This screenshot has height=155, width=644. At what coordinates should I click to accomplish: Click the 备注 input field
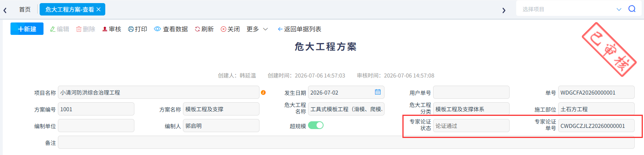click(346, 142)
